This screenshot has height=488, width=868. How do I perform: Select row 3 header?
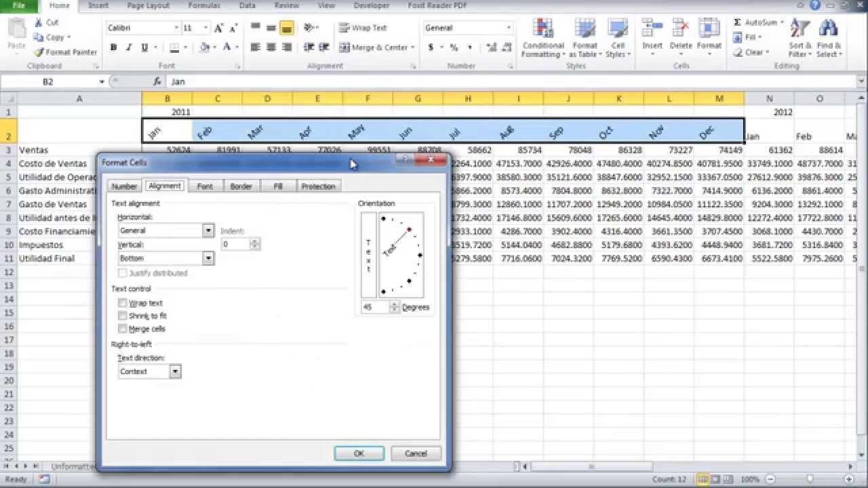[x=9, y=150]
